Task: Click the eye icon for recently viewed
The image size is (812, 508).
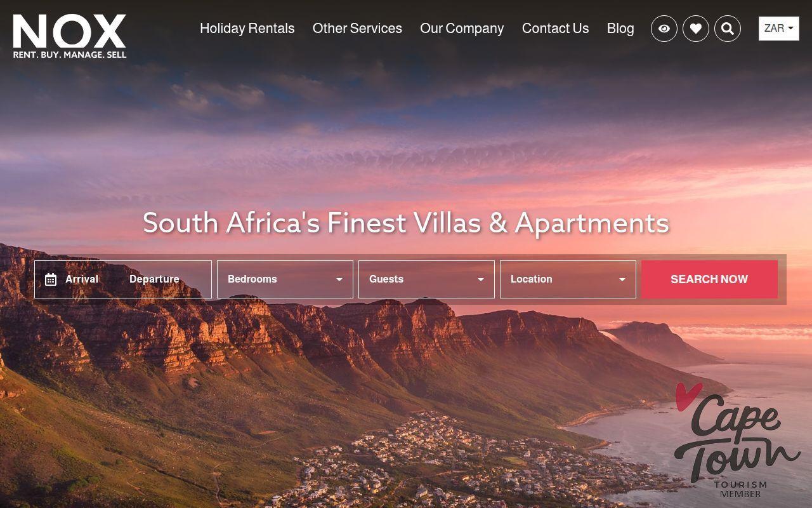Action: pos(664,29)
